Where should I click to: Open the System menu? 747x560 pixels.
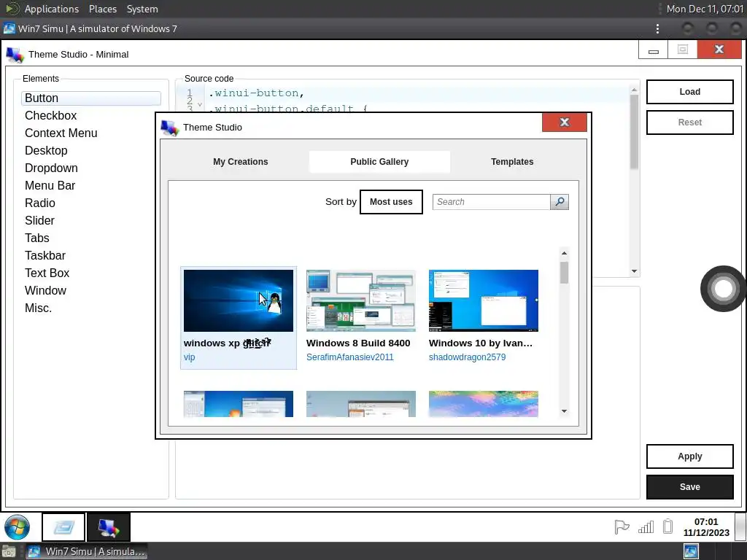tap(142, 9)
